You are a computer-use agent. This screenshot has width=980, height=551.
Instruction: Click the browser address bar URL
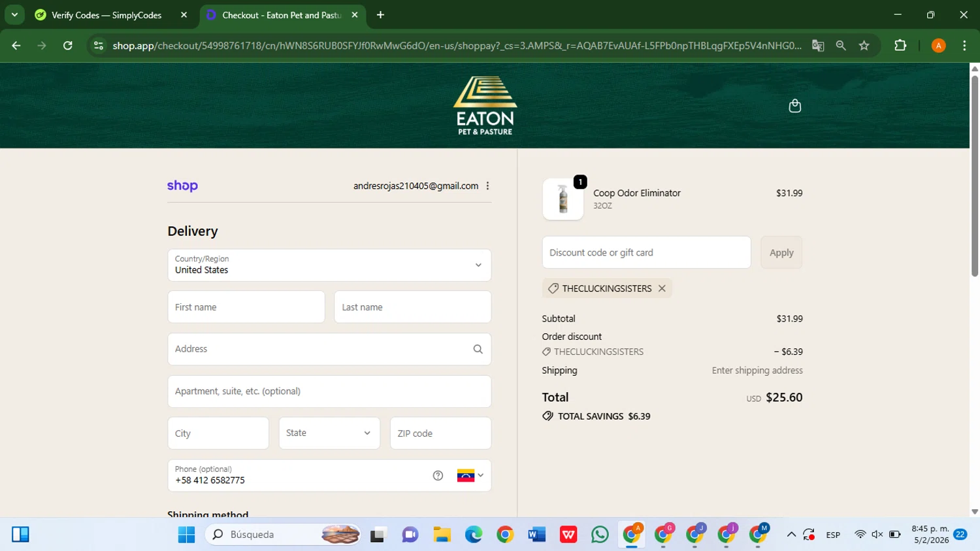pyautogui.click(x=457, y=46)
